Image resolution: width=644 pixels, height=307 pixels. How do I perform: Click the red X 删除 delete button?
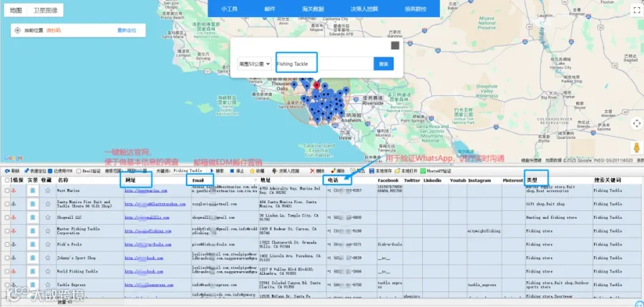317,170
